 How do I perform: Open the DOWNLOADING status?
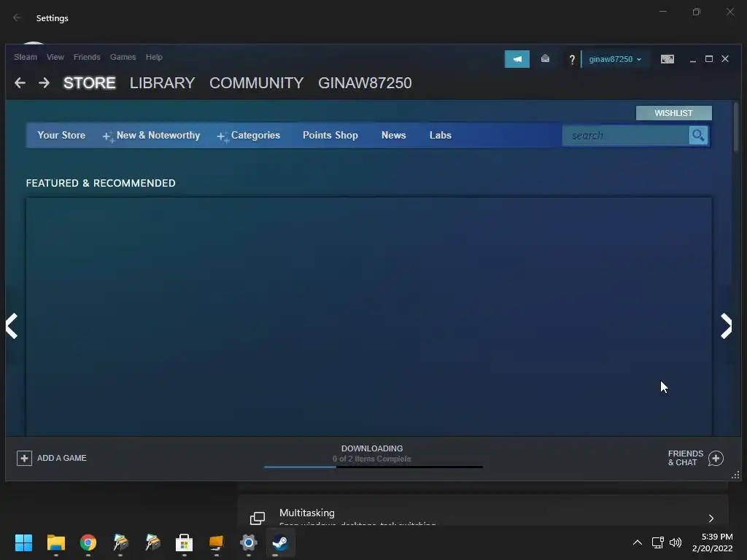[372, 448]
